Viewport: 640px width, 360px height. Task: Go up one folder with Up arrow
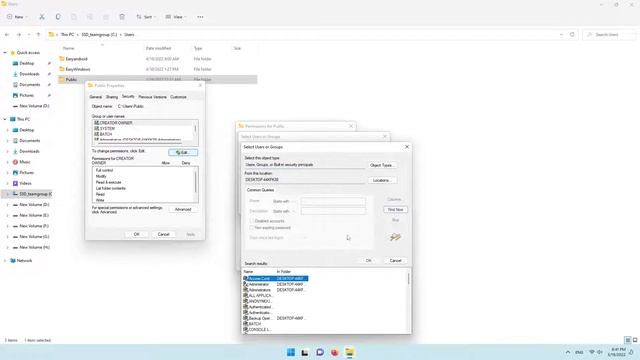(38, 35)
